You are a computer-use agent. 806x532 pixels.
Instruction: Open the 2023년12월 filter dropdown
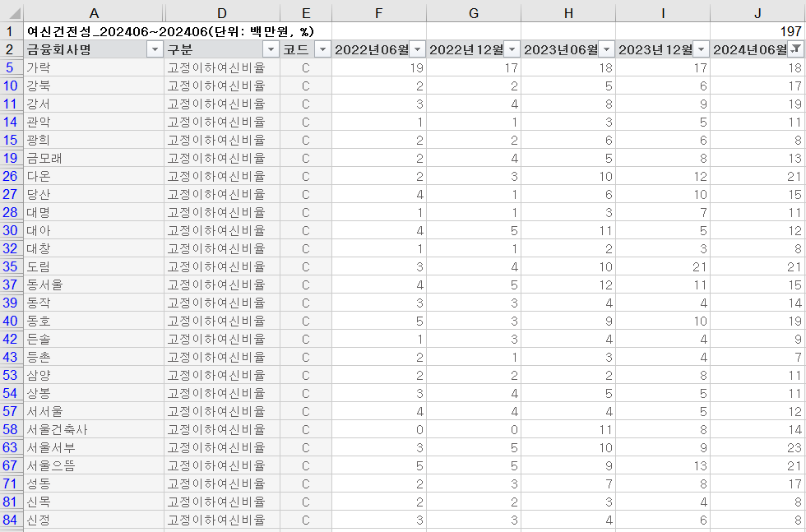point(701,49)
